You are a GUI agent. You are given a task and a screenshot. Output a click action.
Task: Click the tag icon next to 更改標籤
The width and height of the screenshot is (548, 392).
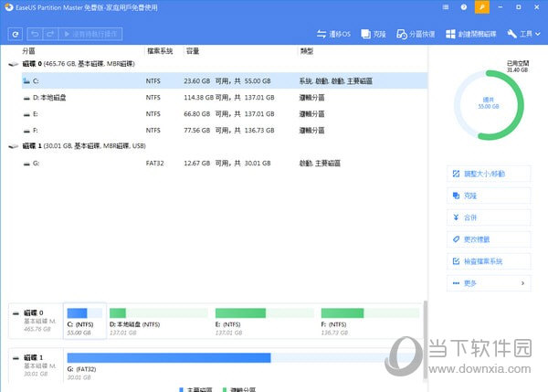456,239
